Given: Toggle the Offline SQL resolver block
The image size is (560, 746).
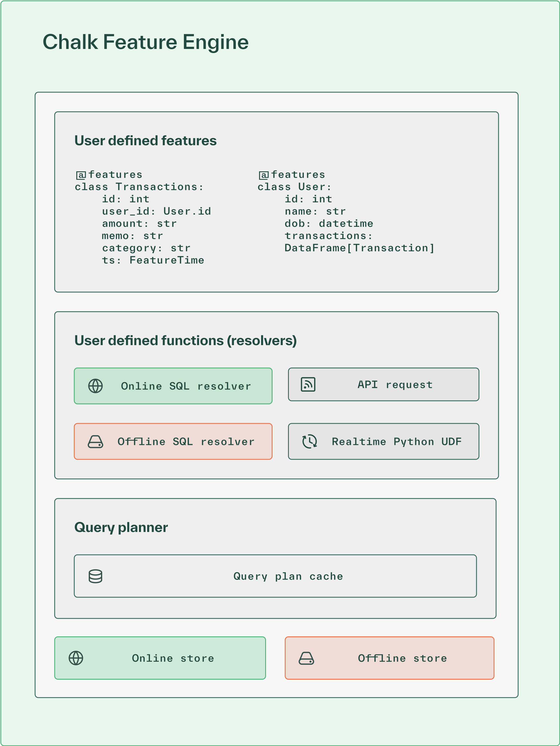Looking at the screenshot, I should pos(173,441).
